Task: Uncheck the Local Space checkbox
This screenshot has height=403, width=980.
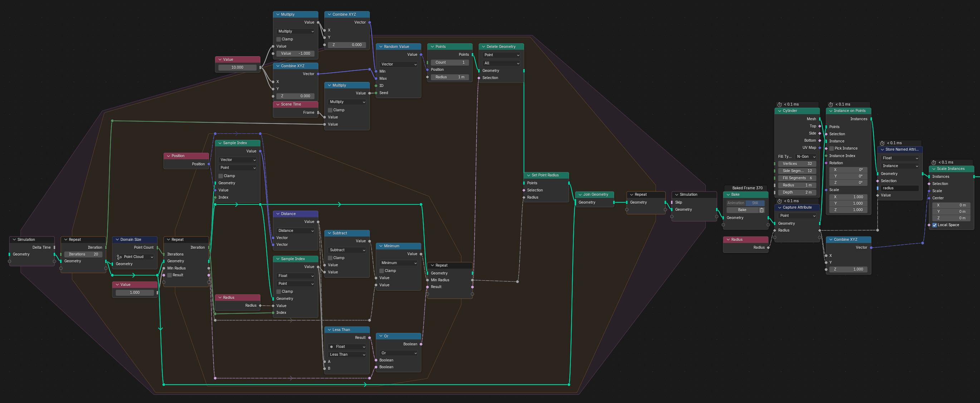Action: pos(934,225)
